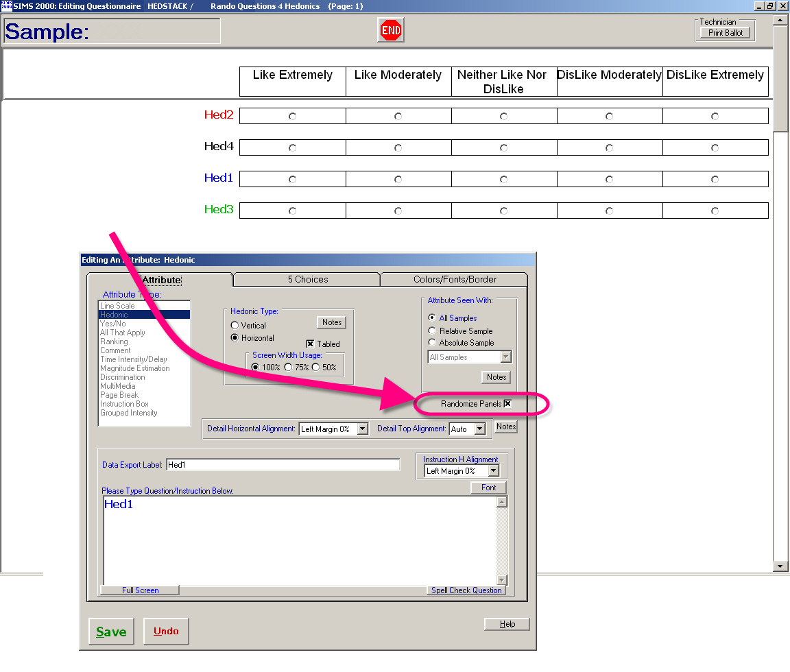Select Time Intensity/Delay attribute type
790x672 pixels.
[144, 359]
